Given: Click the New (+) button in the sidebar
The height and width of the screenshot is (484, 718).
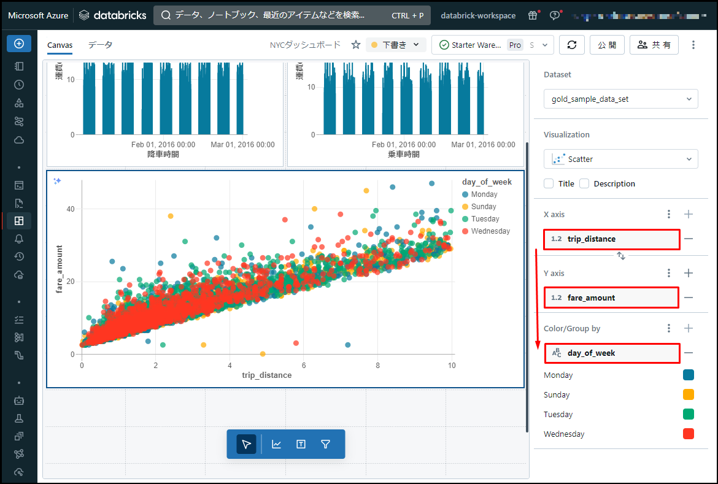Looking at the screenshot, I should pos(19,44).
